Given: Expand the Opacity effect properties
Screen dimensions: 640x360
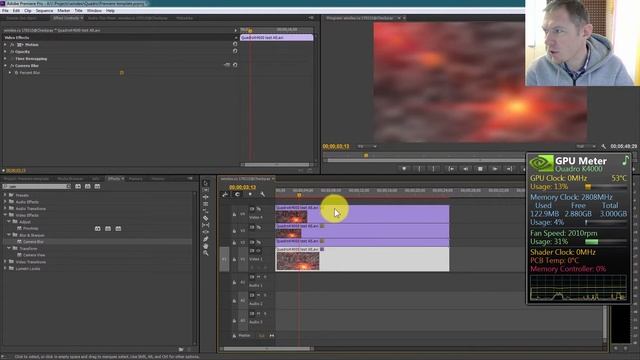Looking at the screenshot, I should (6, 52).
